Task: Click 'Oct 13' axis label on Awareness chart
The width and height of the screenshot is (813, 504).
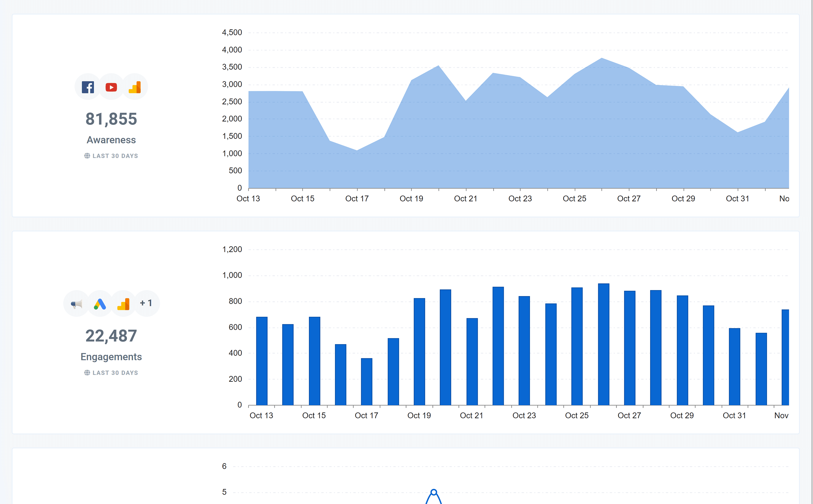Action: pyautogui.click(x=248, y=199)
